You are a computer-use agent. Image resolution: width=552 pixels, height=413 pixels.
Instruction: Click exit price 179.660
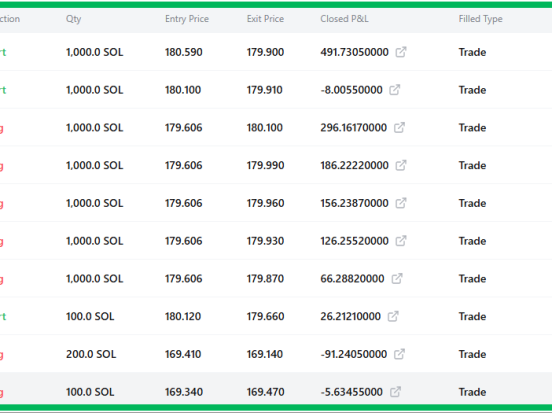265,316
